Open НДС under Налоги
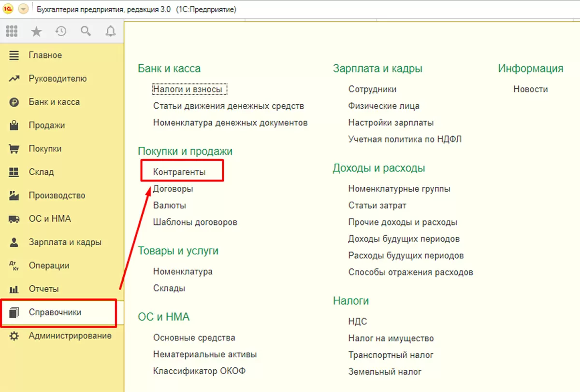The width and height of the screenshot is (580, 392). coord(358,322)
